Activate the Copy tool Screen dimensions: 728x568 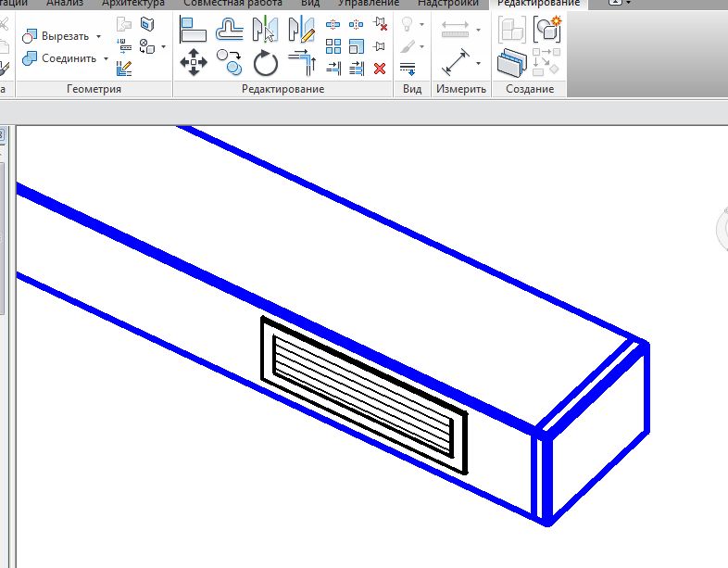tap(230, 62)
